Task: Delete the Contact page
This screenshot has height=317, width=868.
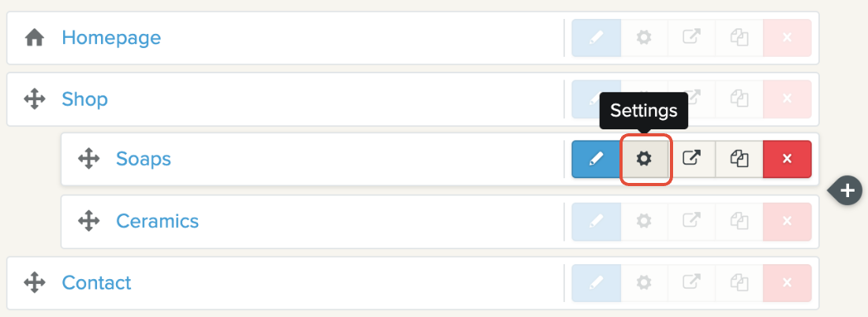Action: tap(787, 282)
